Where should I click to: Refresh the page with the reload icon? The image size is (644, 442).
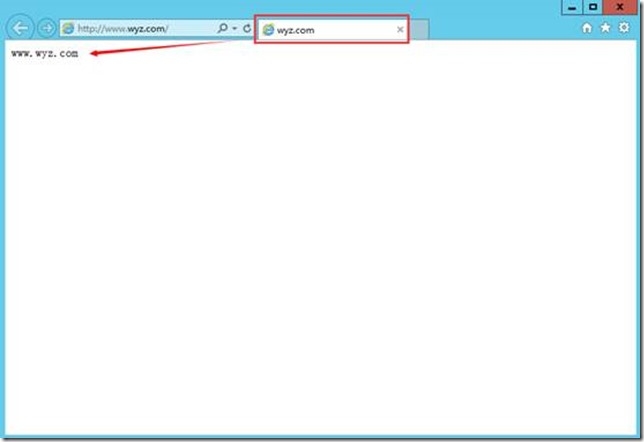(247, 28)
